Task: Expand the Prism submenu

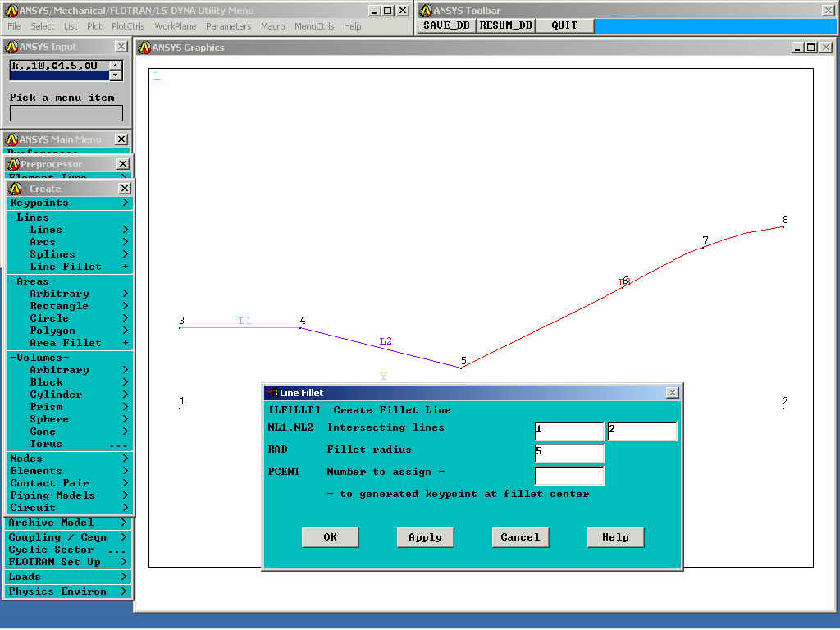Action: [69, 407]
